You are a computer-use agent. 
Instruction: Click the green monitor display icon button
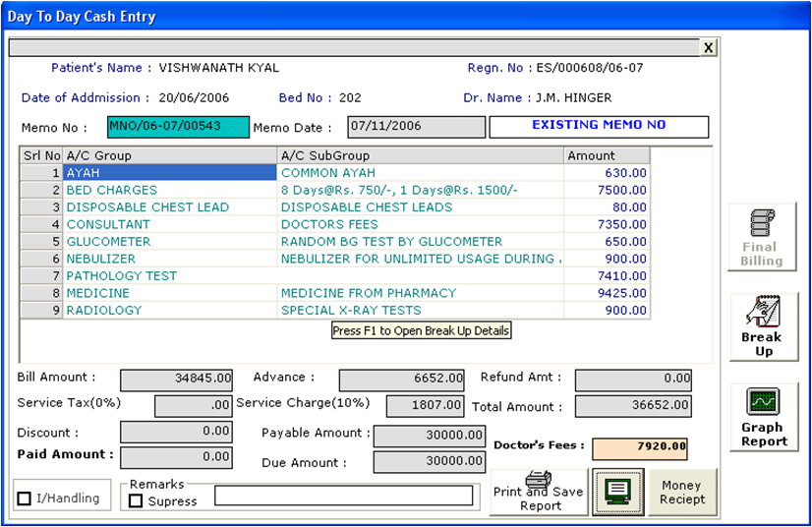tap(617, 492)
